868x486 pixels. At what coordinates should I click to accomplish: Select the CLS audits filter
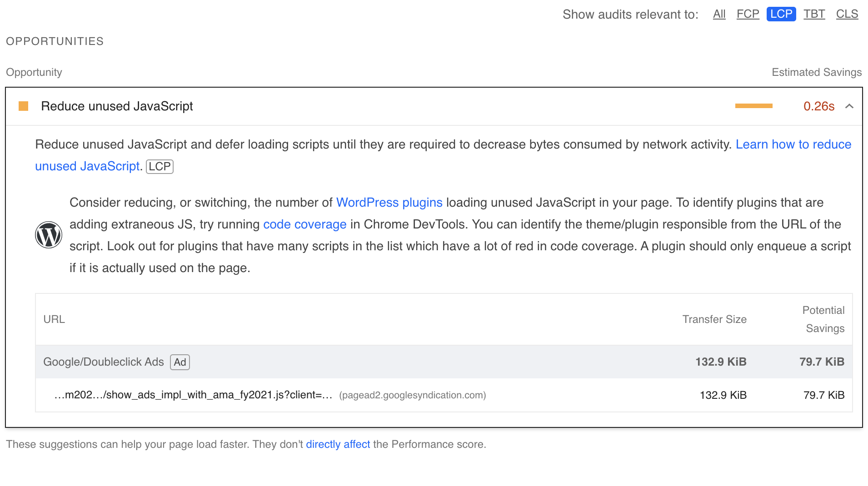point(847,14)
